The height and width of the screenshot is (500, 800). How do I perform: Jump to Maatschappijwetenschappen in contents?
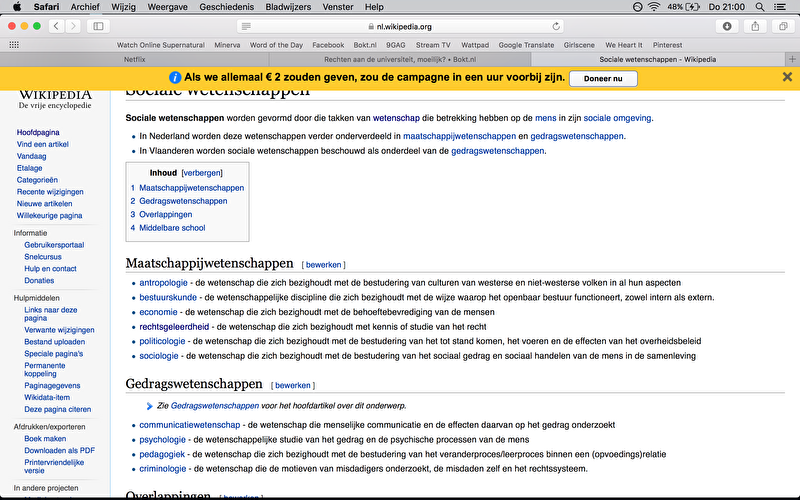pyautogui.click(x=191, y=188)
